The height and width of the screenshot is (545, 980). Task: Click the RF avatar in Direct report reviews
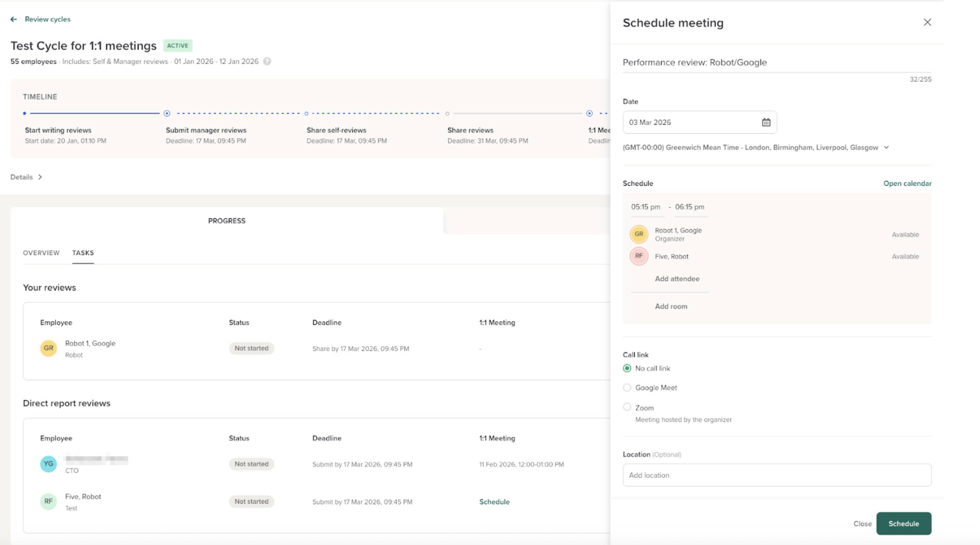click(x=48, y=501)
